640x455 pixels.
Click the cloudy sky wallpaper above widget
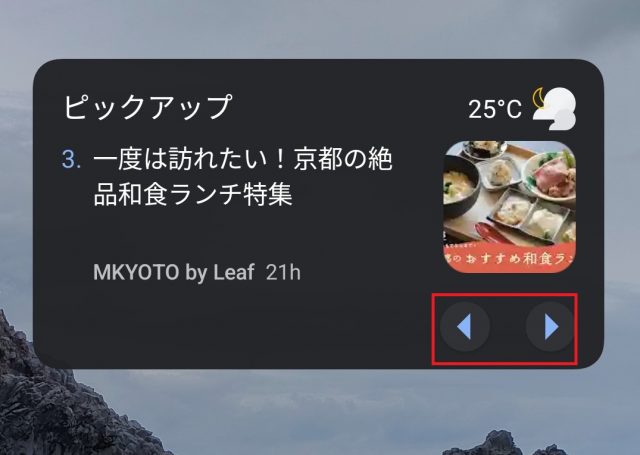coord(320,29)
